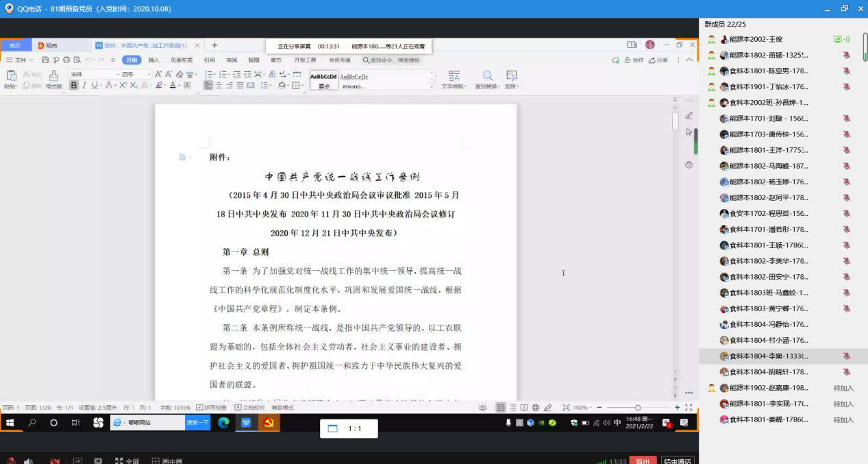
Task: Click the 全屏 fullscreen icon
Action: pyautogui.click(x=119, y=461)
